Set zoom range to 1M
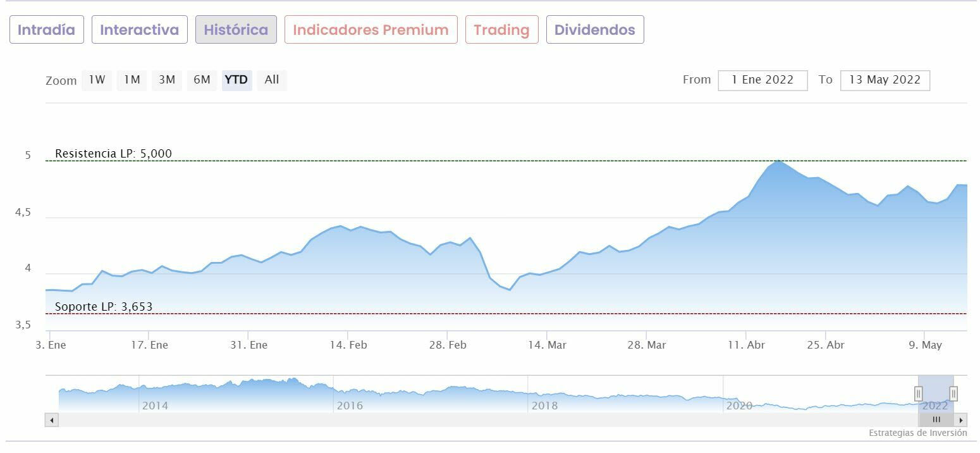The width and height of the screenshot is (980, 453). 132,80
